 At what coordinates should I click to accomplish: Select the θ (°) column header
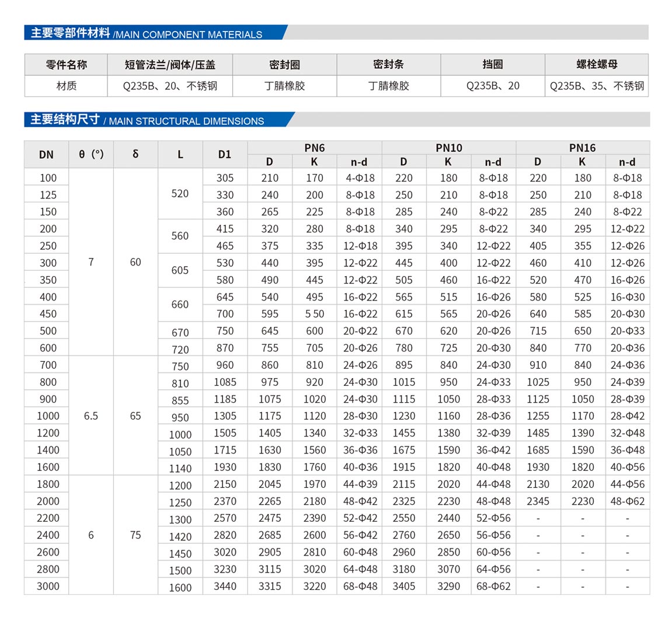91,155
